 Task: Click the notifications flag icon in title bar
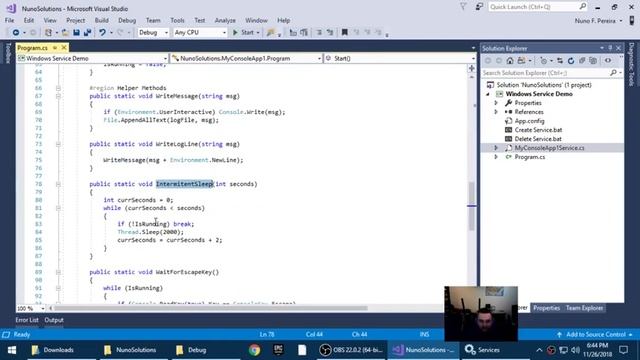[463, 7]
